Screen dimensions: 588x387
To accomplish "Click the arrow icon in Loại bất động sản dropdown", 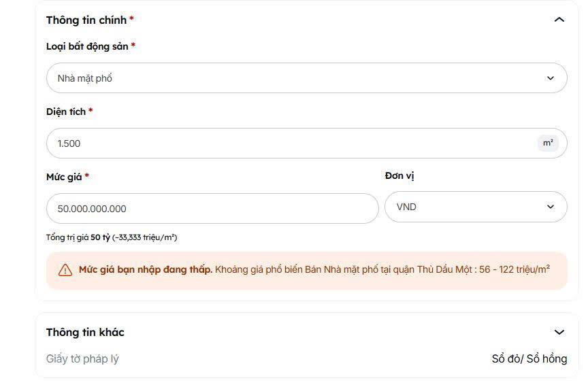I will click(x=551, y=78).
